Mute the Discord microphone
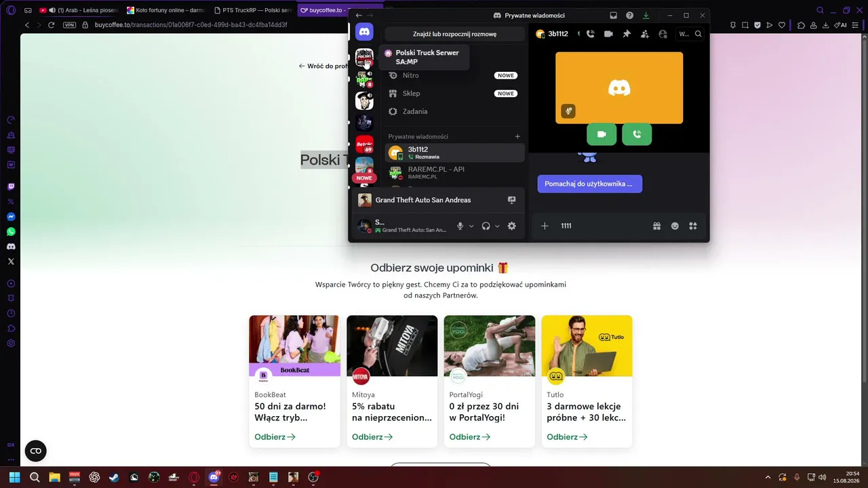This screenshot has width=868, height=488. tap(460, 226)
